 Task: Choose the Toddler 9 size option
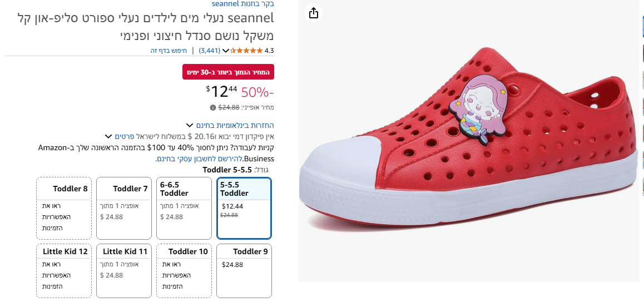pos(244,271)
